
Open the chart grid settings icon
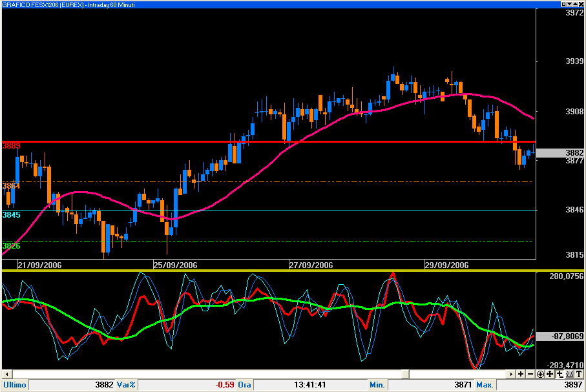tap(569, 375)
